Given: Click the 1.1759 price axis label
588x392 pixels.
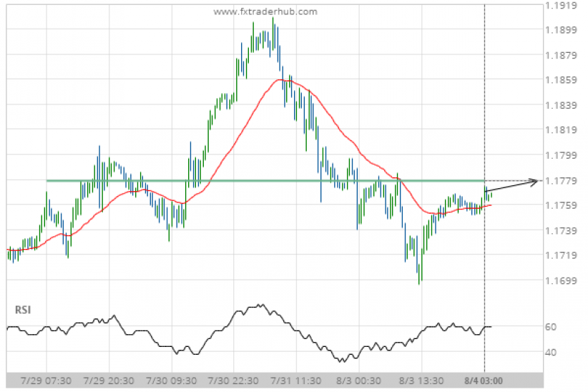Looking at the screenshot, I should [x=561, y=205].
